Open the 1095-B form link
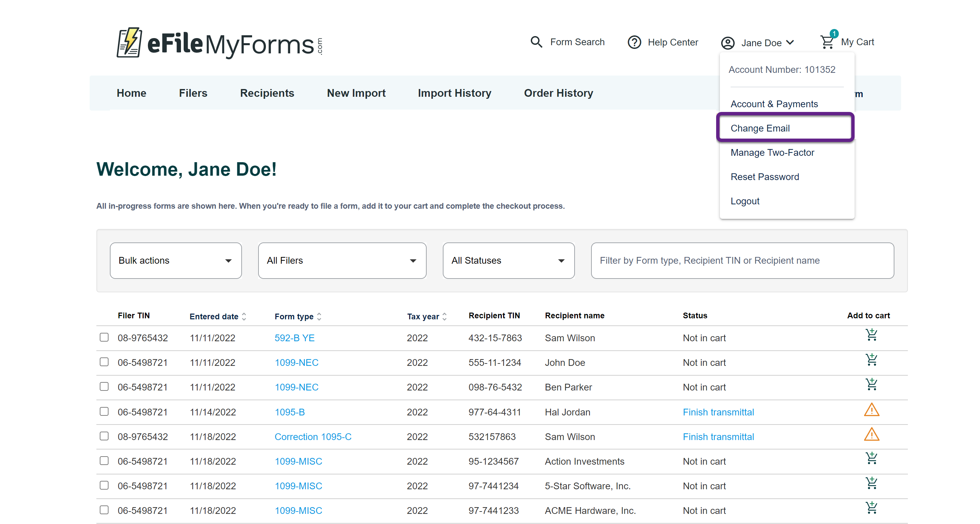 pyautogui.click(x=289, y=412)
